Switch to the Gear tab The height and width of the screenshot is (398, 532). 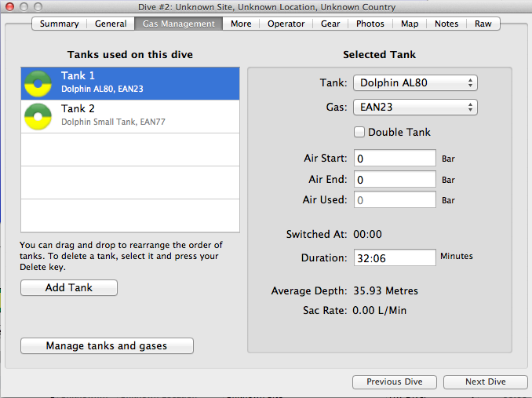click(330, 24)
